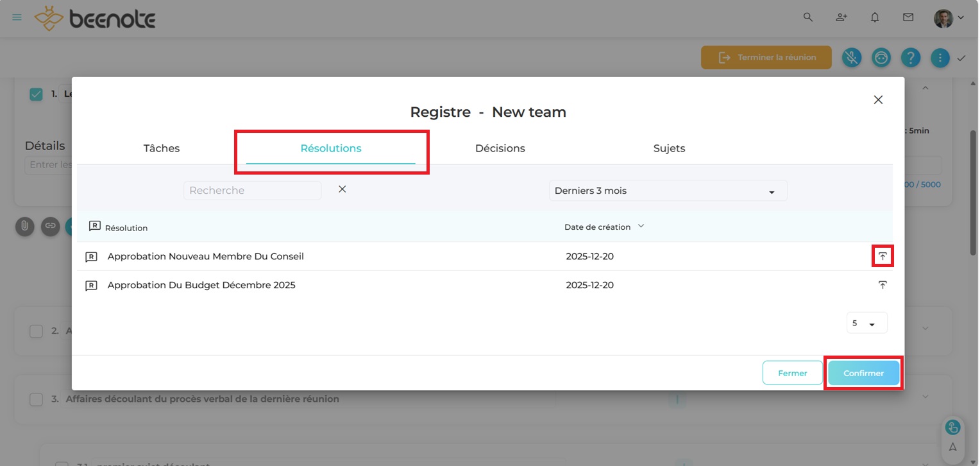980x466 pixels.
Task: Open the notifications bell
Action: 875,18
